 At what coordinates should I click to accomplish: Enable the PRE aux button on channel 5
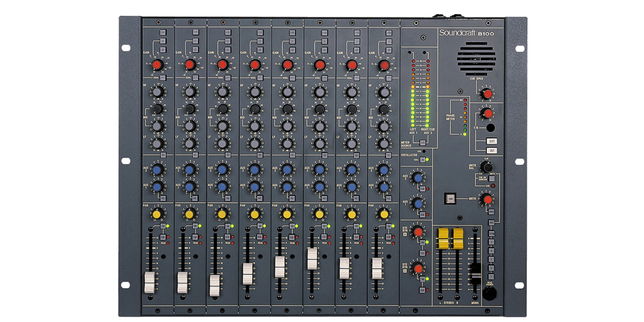pos(292,198)
